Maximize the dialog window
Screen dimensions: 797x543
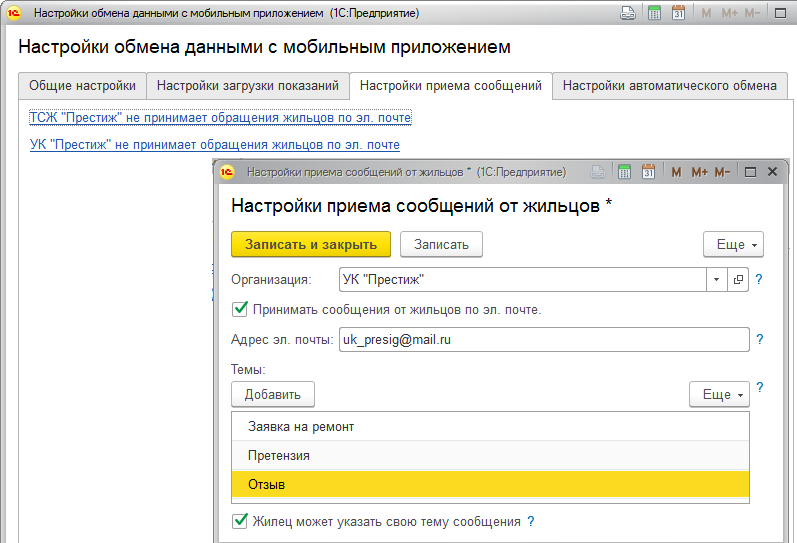click(750, 172)
